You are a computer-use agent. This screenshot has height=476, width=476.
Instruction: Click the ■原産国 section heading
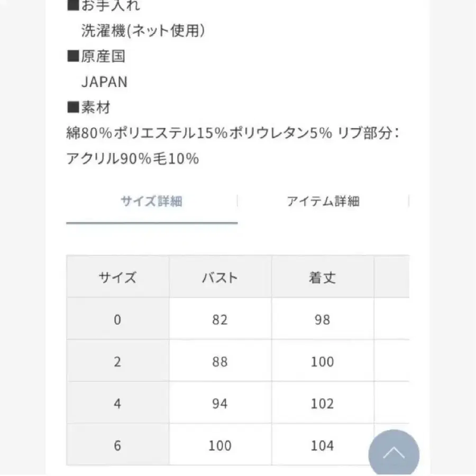pyautogui.click(x=96, y=57)
